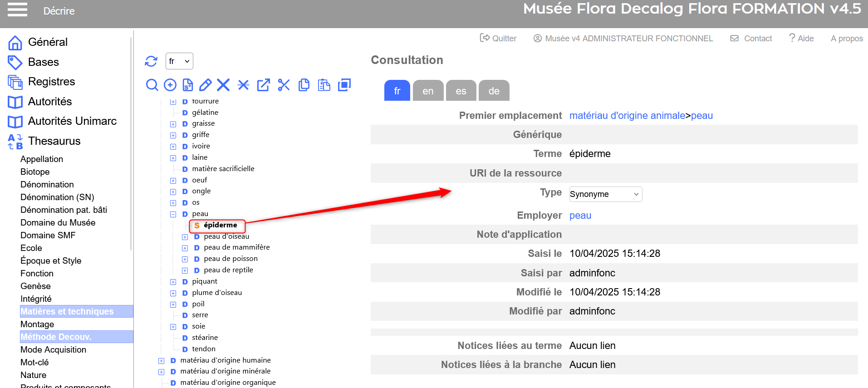The height and width of the screenshot is (388, 868).
Task: Click the refresh tree icon
Action: 151,61
